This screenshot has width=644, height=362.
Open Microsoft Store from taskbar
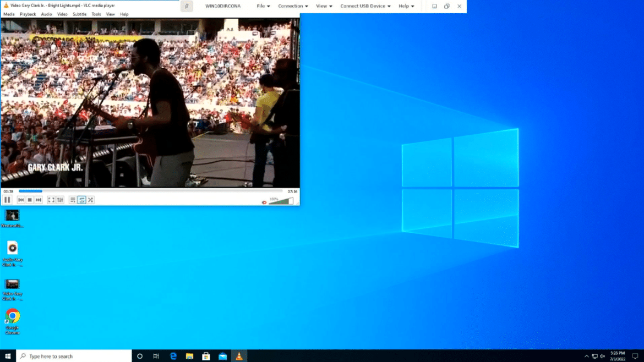click(x=206, y=356)
